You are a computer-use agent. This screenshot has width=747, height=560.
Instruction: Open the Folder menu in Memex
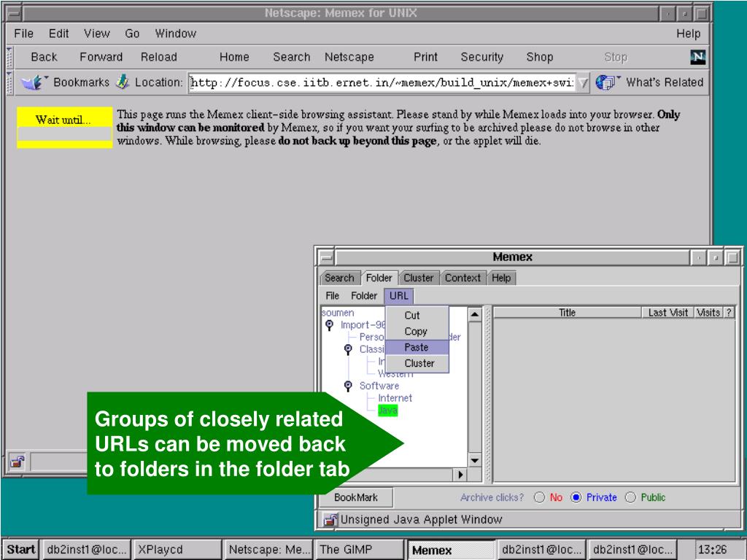tap(364, 296)
